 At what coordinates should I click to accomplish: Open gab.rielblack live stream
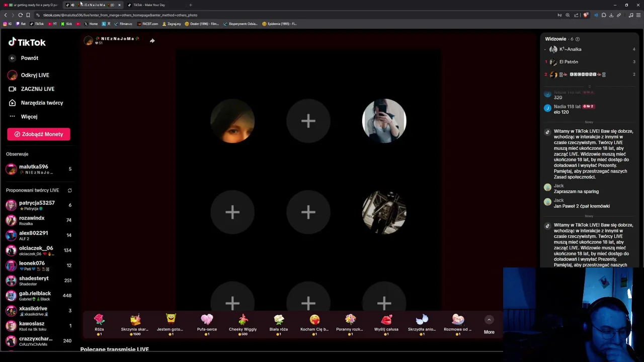(x=38, y=296)
